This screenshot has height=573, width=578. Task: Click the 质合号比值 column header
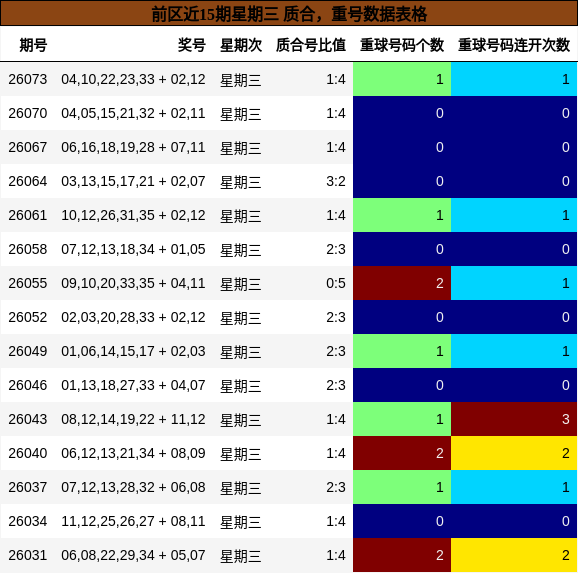(311, 45)
